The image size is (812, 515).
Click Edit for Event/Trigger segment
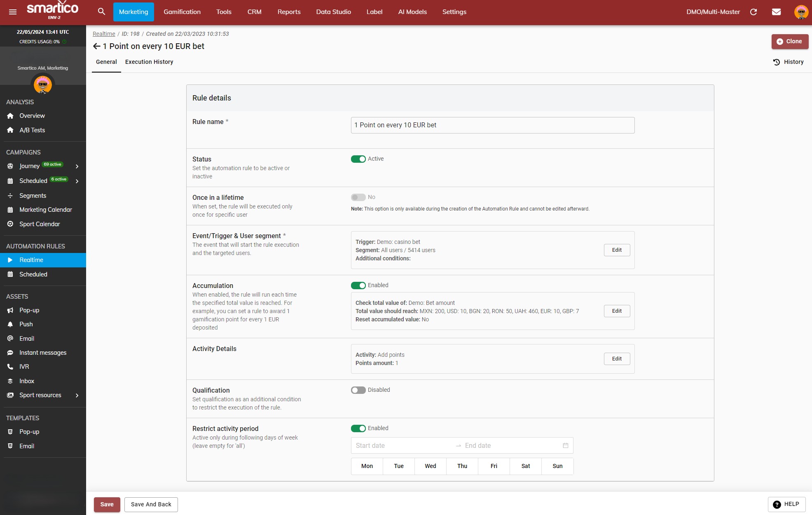617,250
